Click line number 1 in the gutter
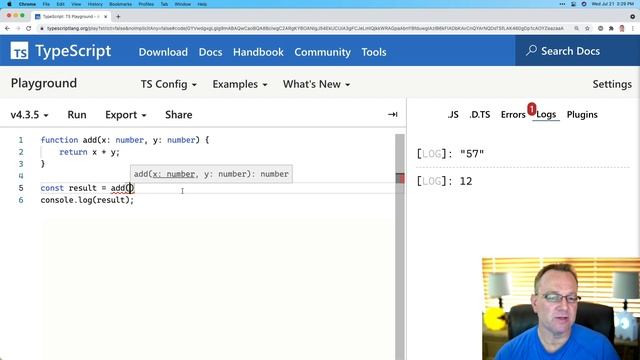 tap(20, 140)
